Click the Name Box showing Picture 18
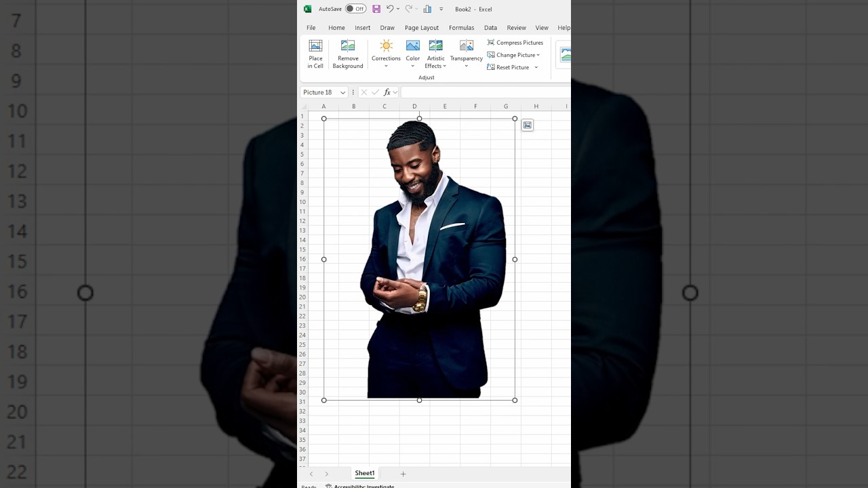The width and height of the screenshot is (868, 488). pyautogui.click(x=319, y=92)
